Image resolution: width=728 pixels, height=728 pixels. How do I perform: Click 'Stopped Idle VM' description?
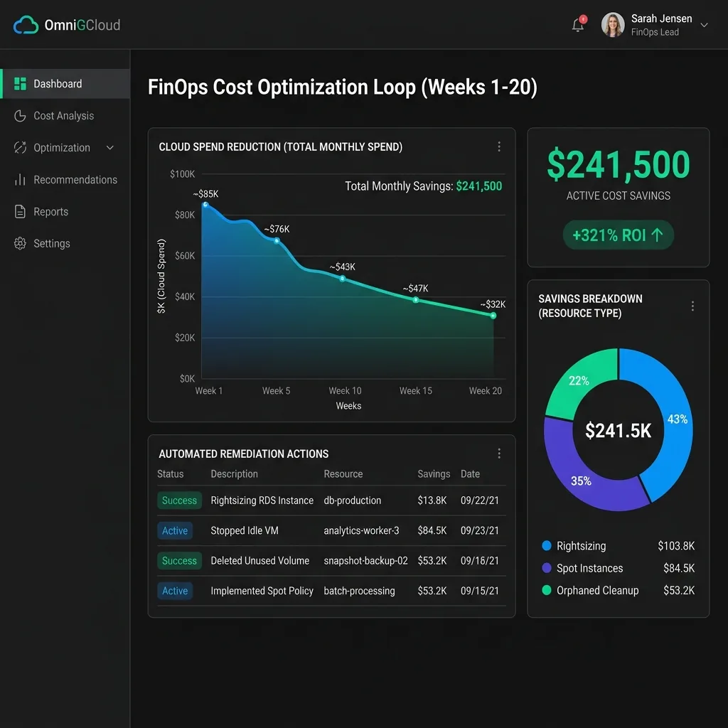(x=245, y=530)
